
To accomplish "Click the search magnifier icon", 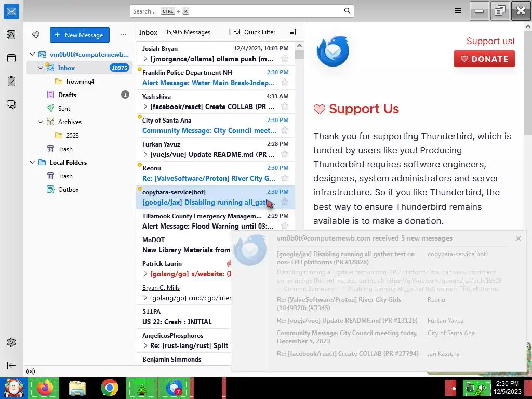I will (x=348, y=11).
